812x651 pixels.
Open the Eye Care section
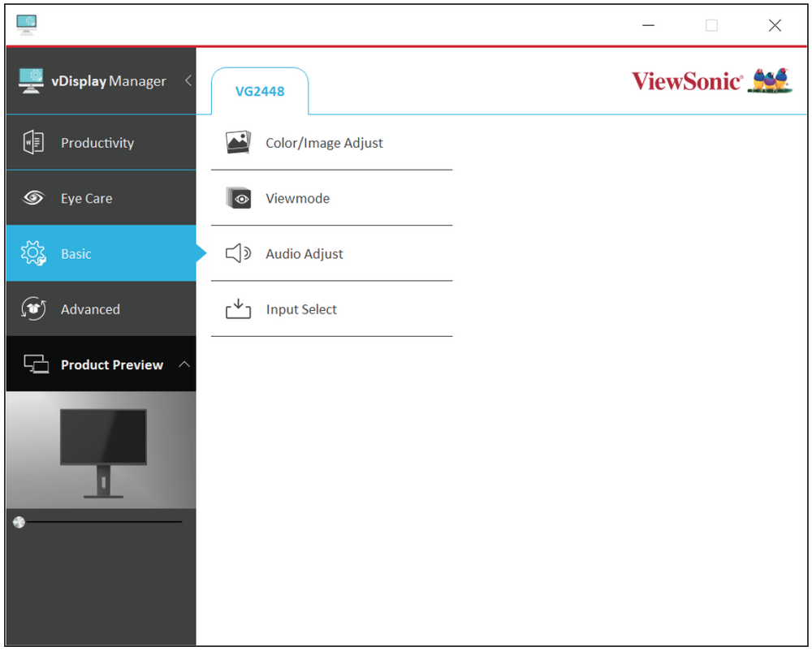point(101,198)
